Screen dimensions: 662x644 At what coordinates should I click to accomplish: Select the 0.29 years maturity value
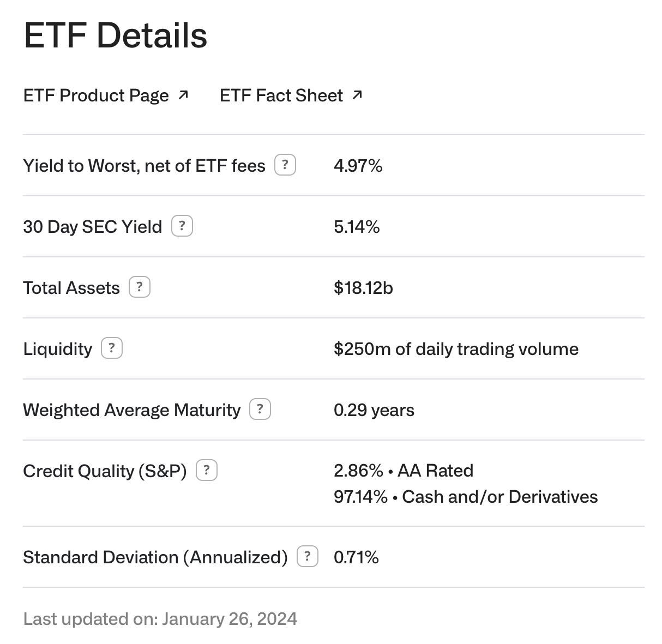click(x=374, y=410)
